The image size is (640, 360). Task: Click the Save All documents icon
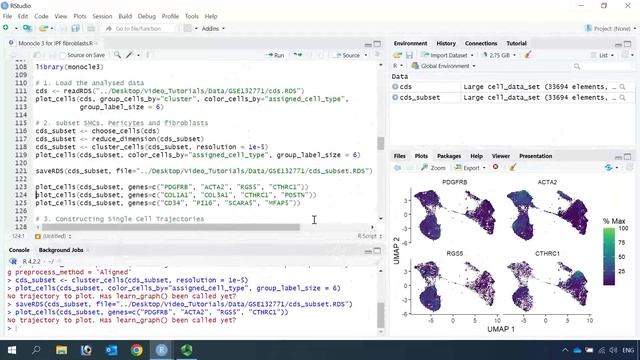coord(76,28)
